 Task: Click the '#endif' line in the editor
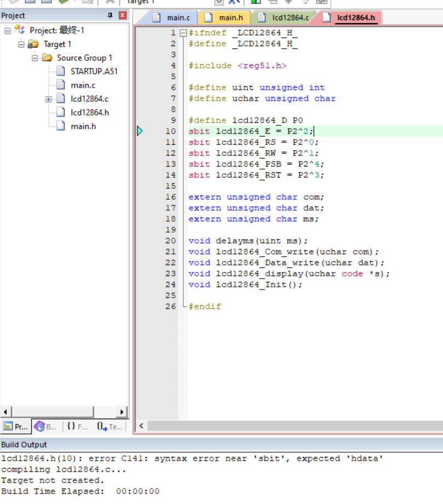205,306
